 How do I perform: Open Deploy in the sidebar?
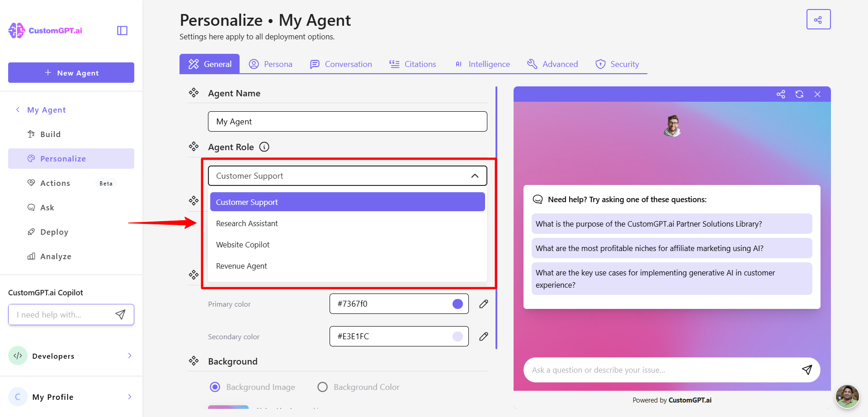(x=71, y=232)
